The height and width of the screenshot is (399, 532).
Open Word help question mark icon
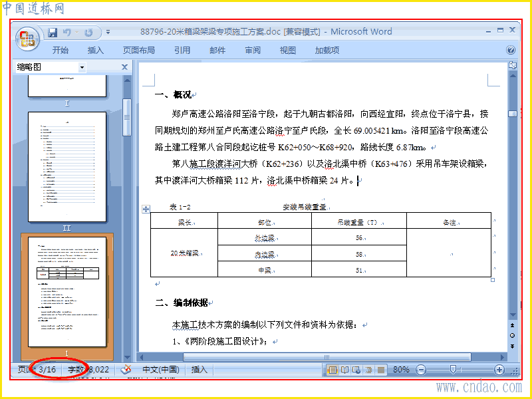(x=511, y=51)
